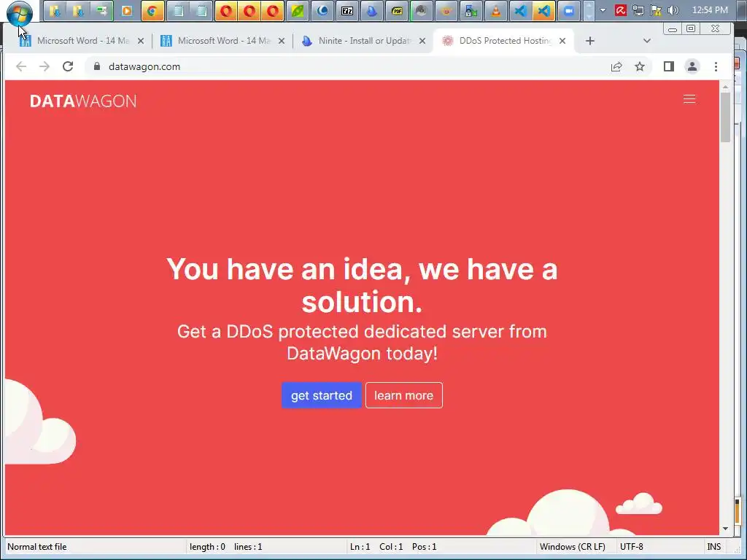This screenshot has width=747, height=560.
Task: Click the blue get started button
Action: 322,395
